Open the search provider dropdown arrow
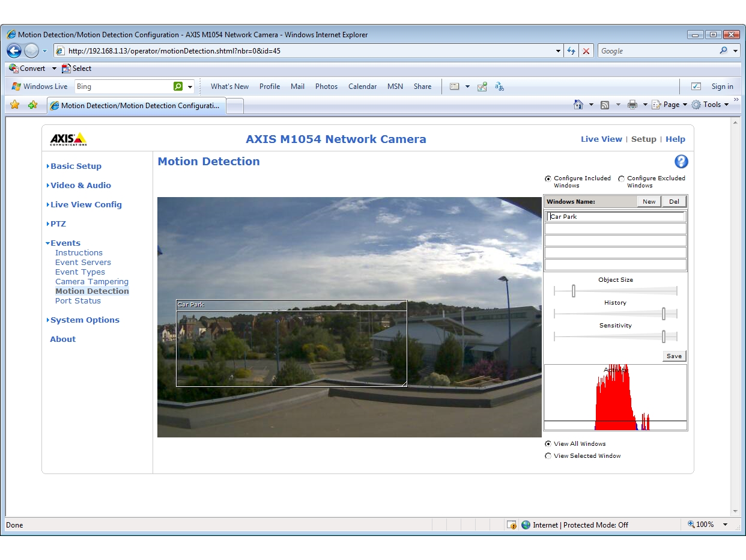The image size is (746, 560). [736, 51]
